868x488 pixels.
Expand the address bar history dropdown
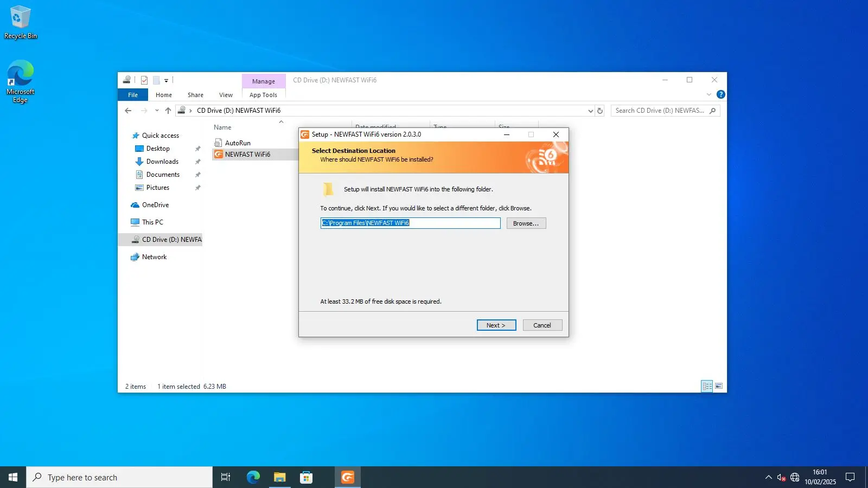(x=590, y=111)
